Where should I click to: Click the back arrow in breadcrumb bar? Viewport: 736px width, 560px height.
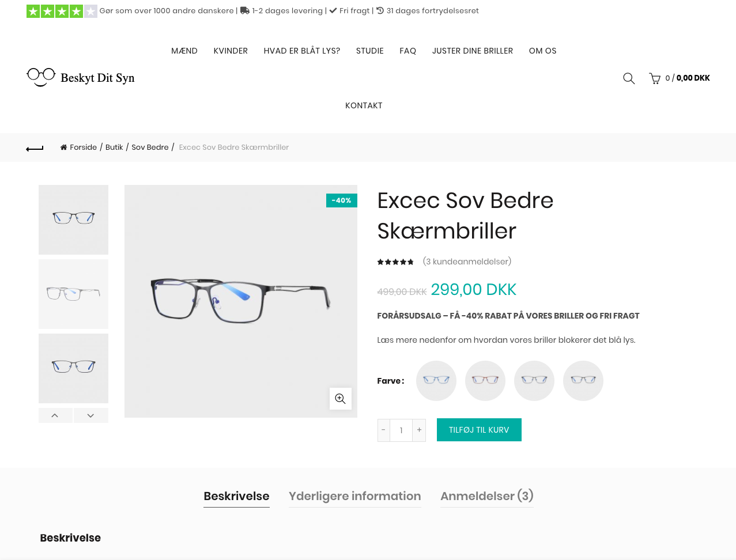pos(35,149)
